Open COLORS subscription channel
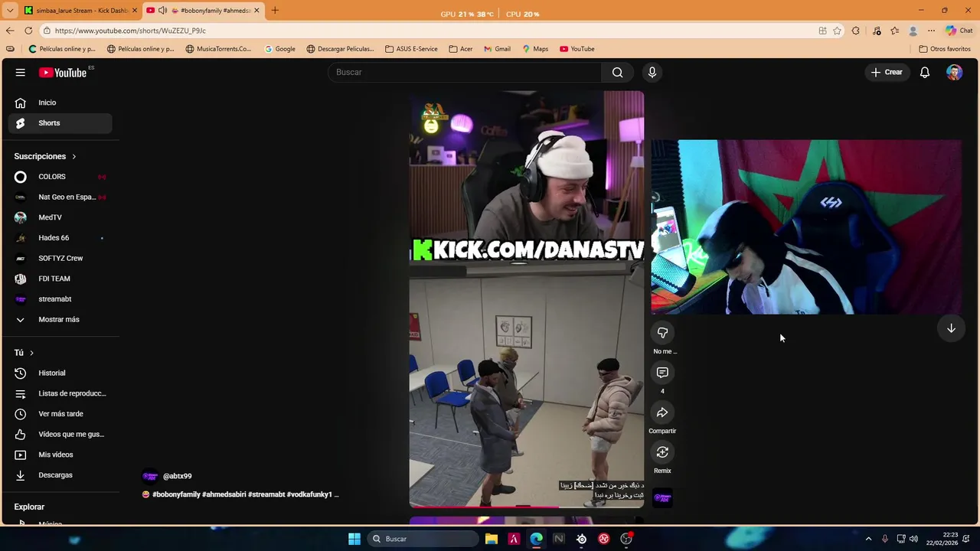This screenshot has width=980, height=551. [60, 177]
